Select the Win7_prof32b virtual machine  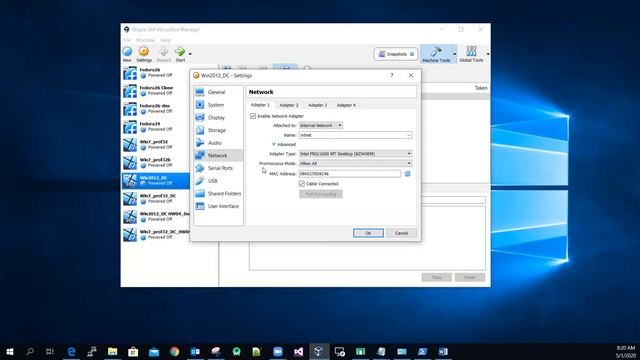[x=156, y=162]
